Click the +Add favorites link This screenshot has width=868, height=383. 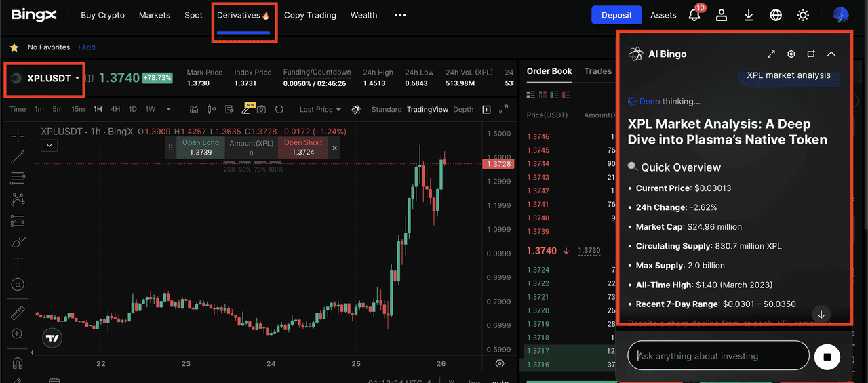[86, 47]
